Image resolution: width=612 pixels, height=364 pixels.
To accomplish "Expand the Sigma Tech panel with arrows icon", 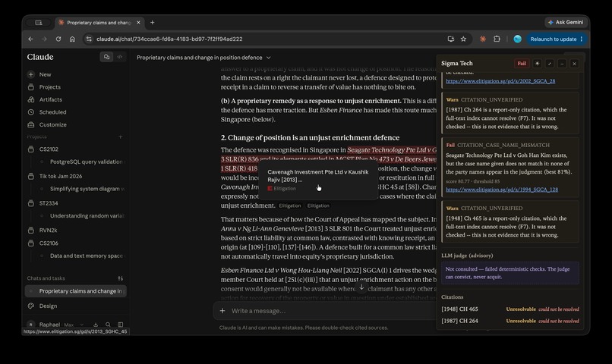I will (x=550, y=64).
